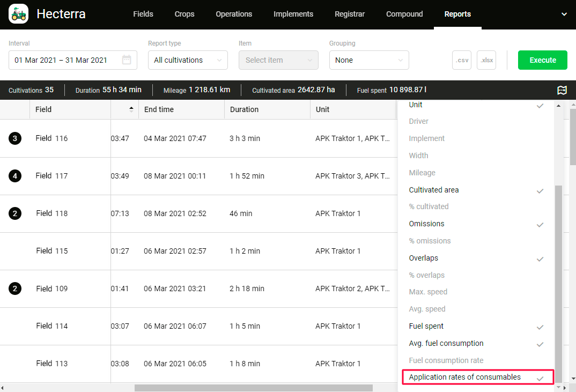The height and width of the screenshot is (392, 576).
Task: Click the badge 3 next to Field 116
Action: (15, 138)
